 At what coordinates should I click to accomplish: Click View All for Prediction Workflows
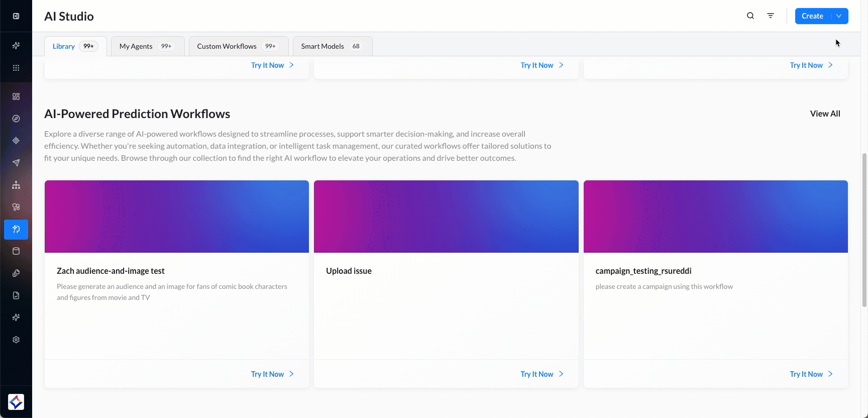[x=825, y=114]
